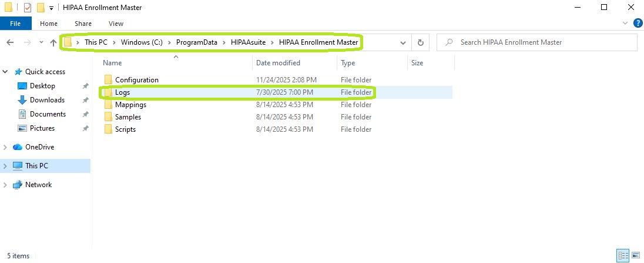
Task: Switch to the View ribbon tab
Action: [x=116, y=24]
